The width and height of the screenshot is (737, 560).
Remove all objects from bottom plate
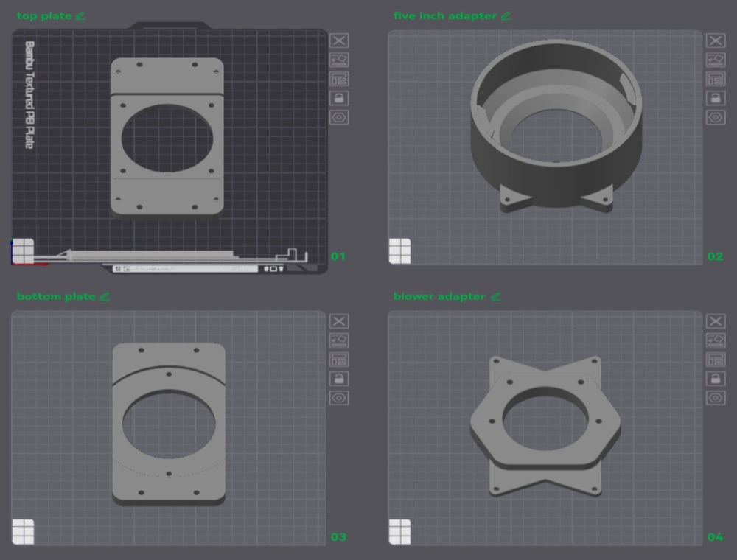[x=339, y=321]
